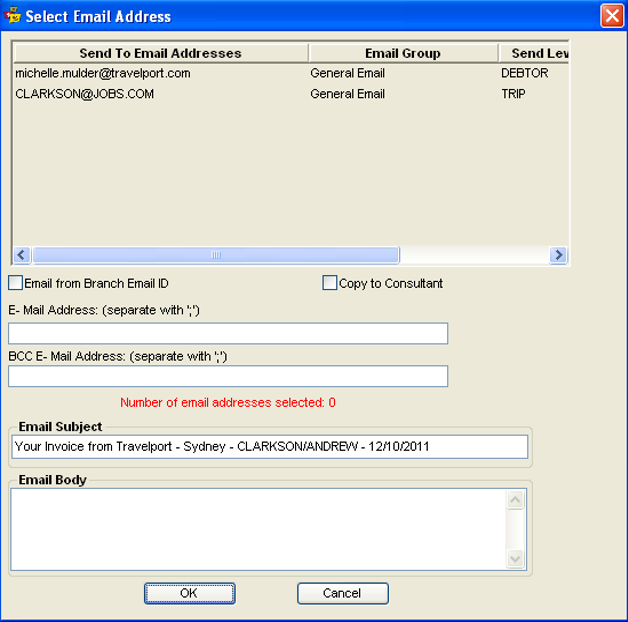Click the Email Body scroll up arrow
Image resolution: width=628 pixels, height=622 pixels.
coord(515,500)
